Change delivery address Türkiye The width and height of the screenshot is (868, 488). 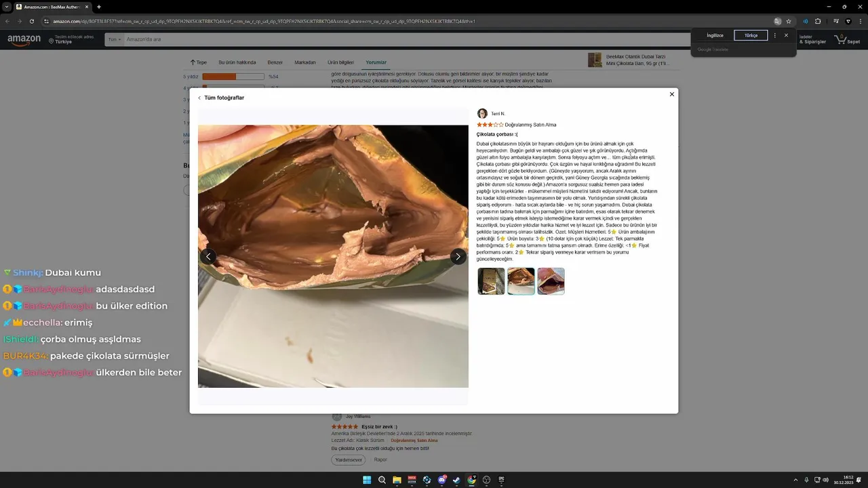tap(71, 39)
